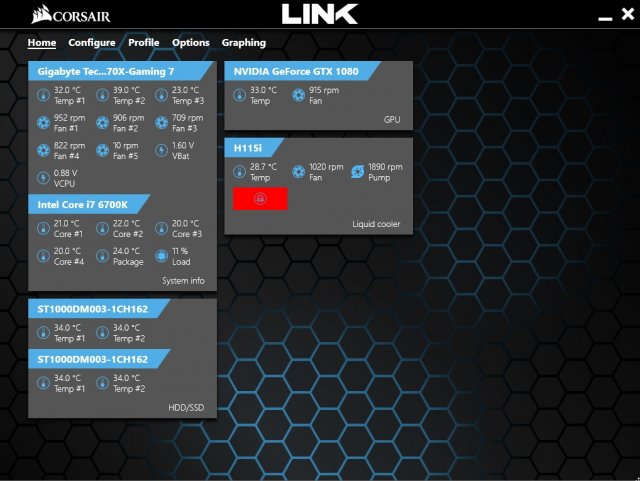Click the GTX 1080 GPU fan icon

299,96
